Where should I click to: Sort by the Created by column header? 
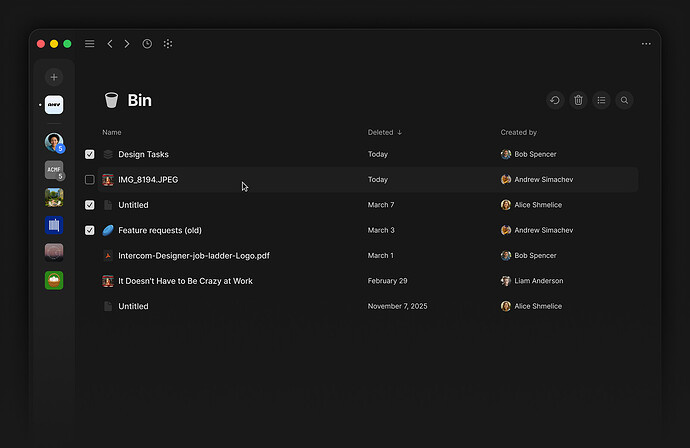[x=518, y=132]
